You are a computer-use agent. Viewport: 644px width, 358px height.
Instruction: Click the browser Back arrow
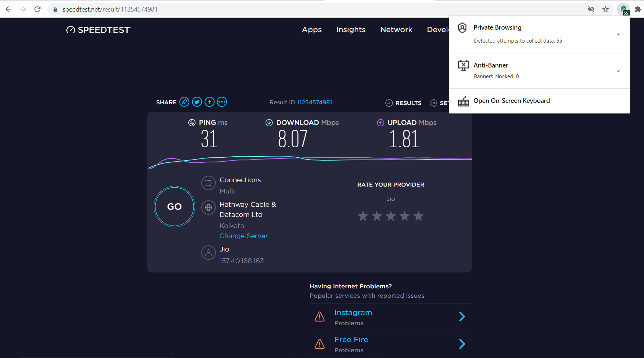tap(9, 9)
